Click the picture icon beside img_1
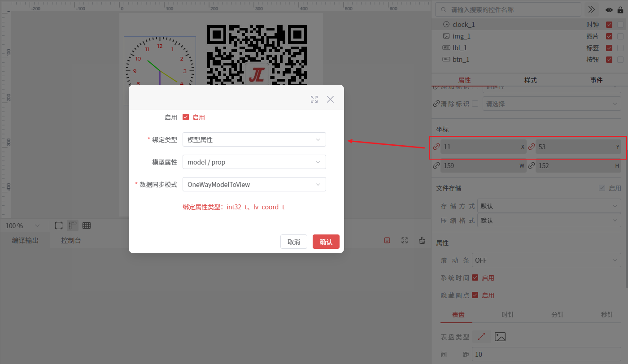Screen dimensions: 628x364 pos(446,36)
